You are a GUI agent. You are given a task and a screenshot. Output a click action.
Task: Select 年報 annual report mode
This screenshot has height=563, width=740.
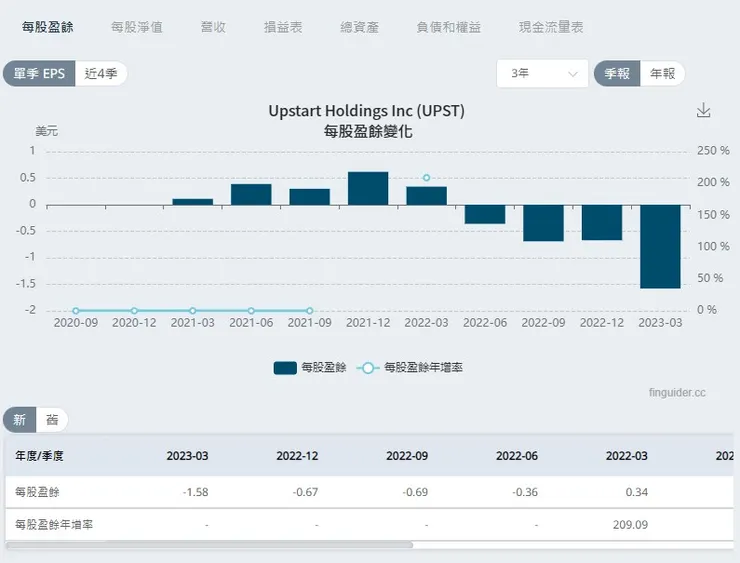tap(662, 74)
